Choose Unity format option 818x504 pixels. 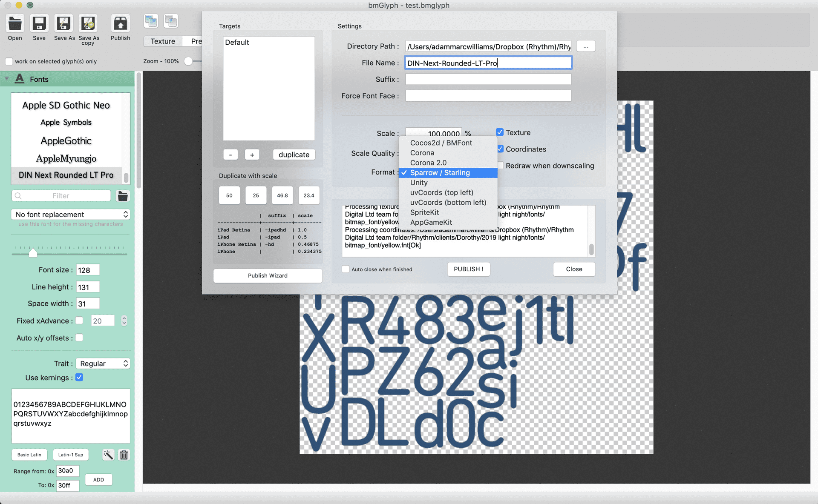448,183
